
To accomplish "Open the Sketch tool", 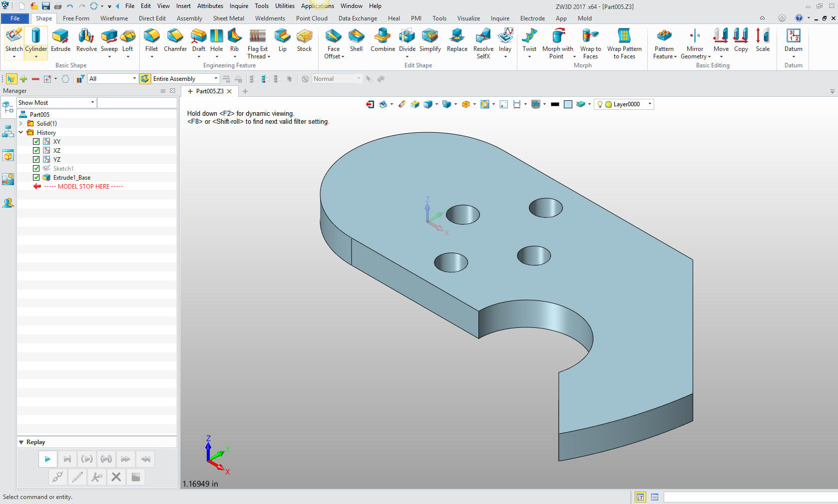I will 14,40.
